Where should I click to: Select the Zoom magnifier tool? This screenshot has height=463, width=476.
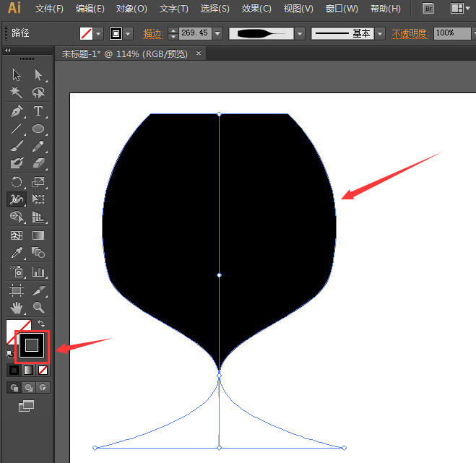(x=38, y=308)
